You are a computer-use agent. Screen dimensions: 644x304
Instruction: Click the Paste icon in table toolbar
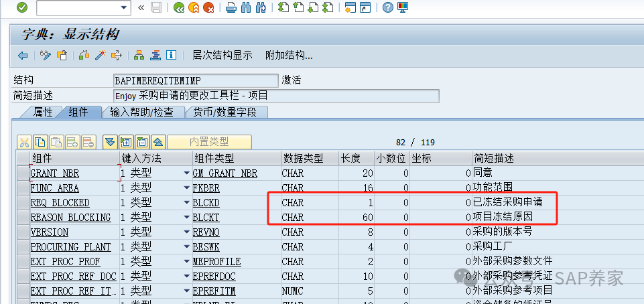pos(56,143)
